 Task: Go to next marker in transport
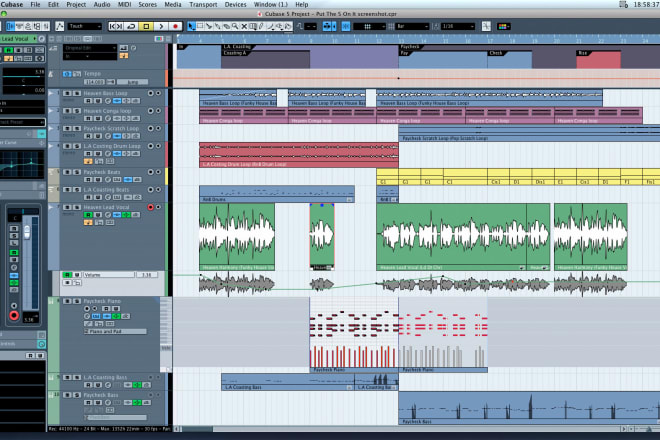[x=120, y=27]
